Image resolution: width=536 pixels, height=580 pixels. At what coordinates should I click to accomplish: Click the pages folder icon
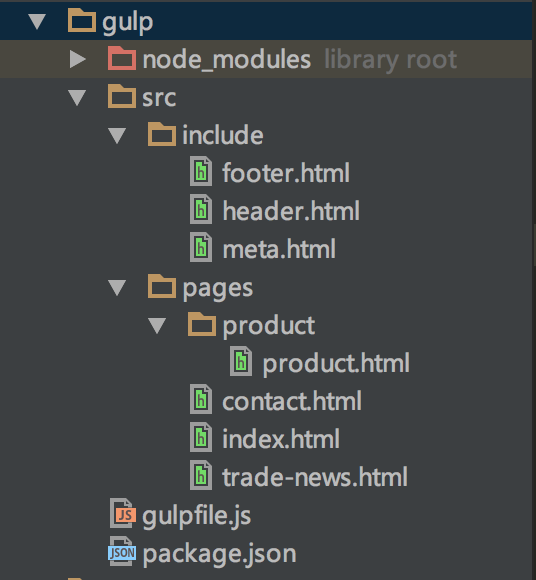[162, 286]
